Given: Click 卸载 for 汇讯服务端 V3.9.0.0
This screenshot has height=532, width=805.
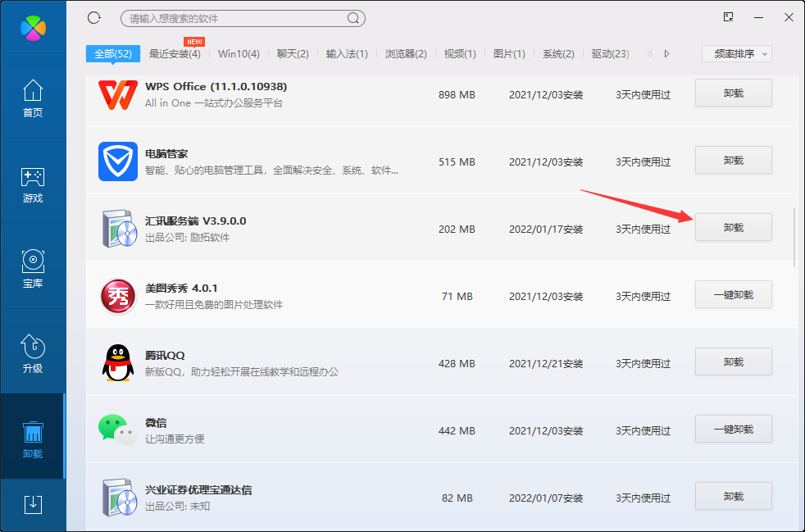Looking at the screenshot, I should point(733,227).
